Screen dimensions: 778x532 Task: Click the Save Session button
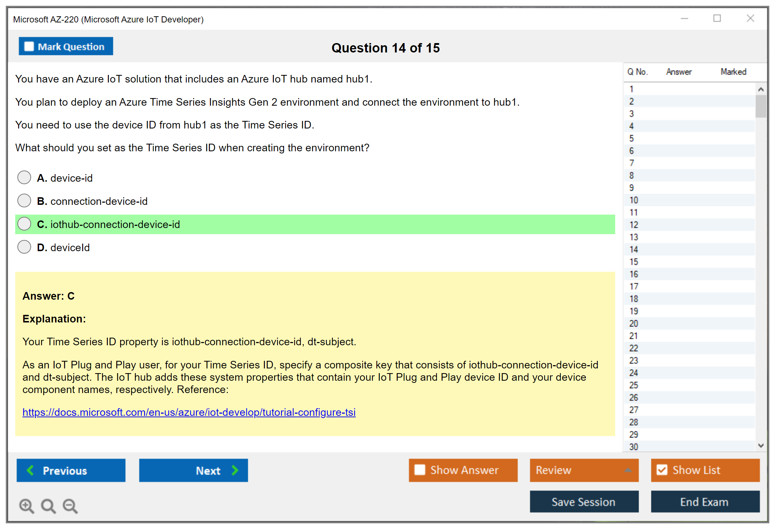[x=584, y=502]
